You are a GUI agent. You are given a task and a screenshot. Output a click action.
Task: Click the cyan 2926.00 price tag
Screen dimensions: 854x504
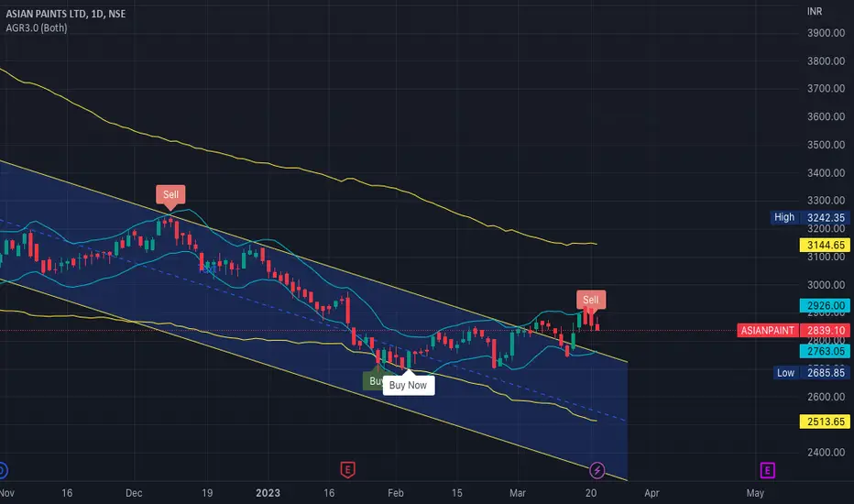coord(825,306)
